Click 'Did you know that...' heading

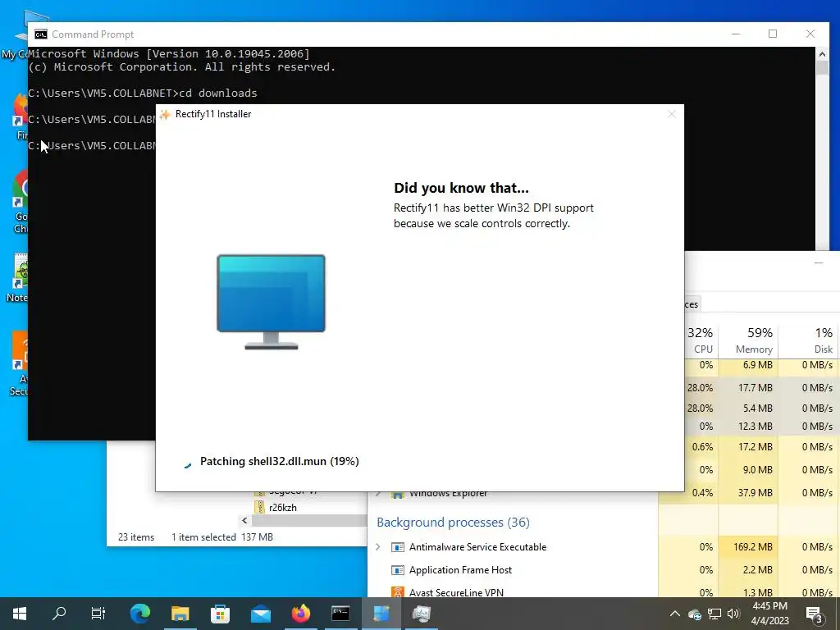(x=461, y=188)
